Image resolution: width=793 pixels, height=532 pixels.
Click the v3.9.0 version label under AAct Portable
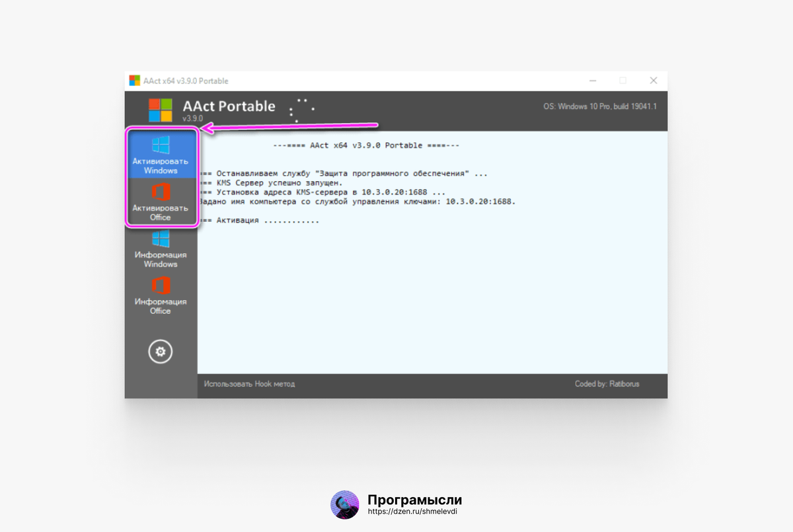pos(192,118)
